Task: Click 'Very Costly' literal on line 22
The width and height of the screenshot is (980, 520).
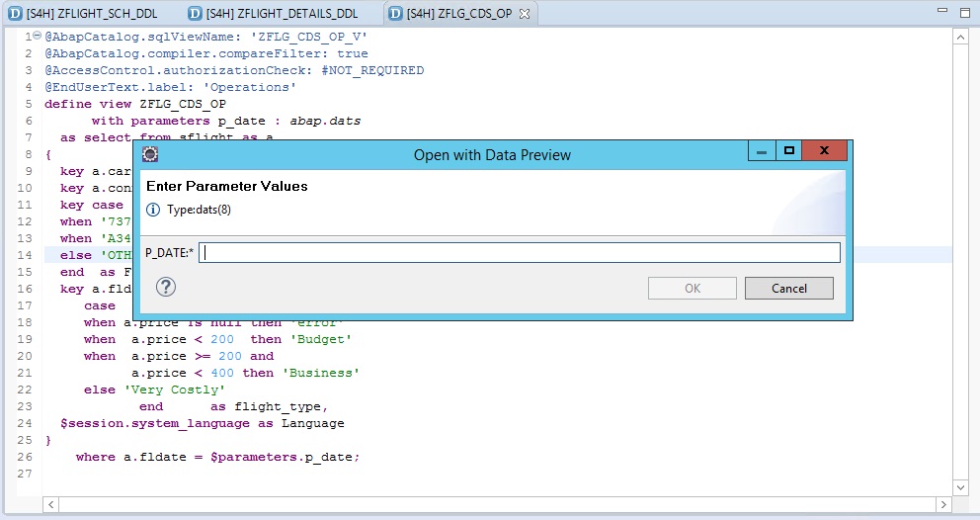Action: click(x=175, y=390)
